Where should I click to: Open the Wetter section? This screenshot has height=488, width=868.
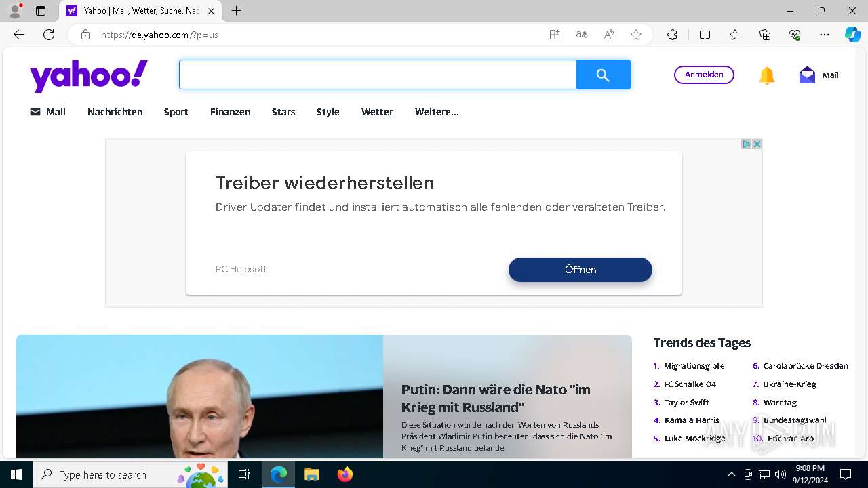point(377,112)
